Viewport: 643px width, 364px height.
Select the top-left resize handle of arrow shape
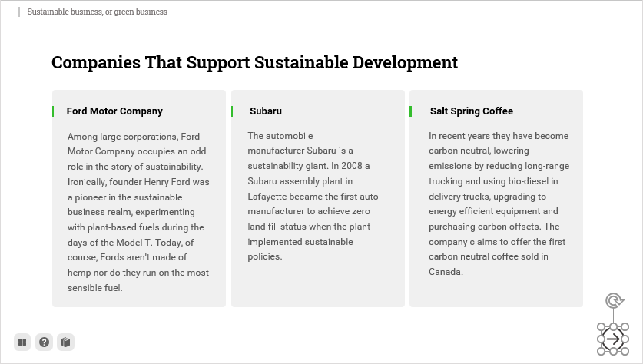[602, 326]
